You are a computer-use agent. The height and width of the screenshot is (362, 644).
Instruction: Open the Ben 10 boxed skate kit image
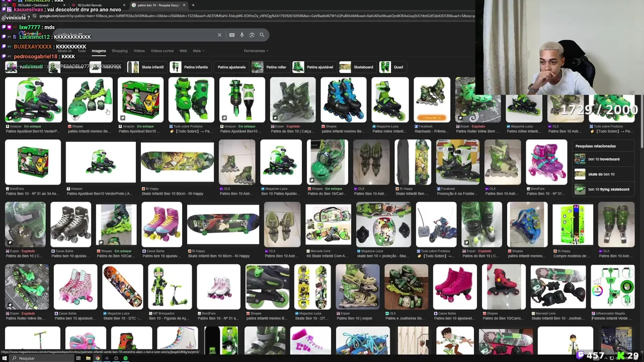[x=140, y=100]
